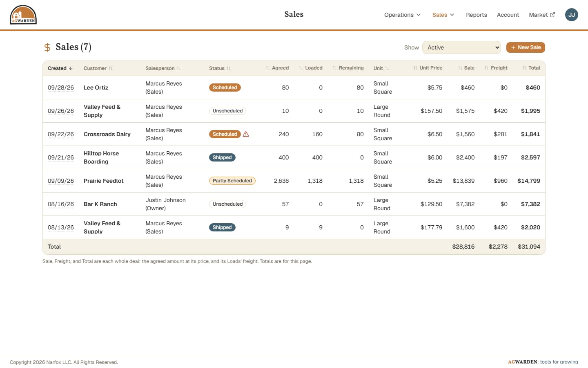Screen dimensions: 588x368
Task: Click Shipped badge on Hilltop Horse Boarding row
Action: coord(222,157)
